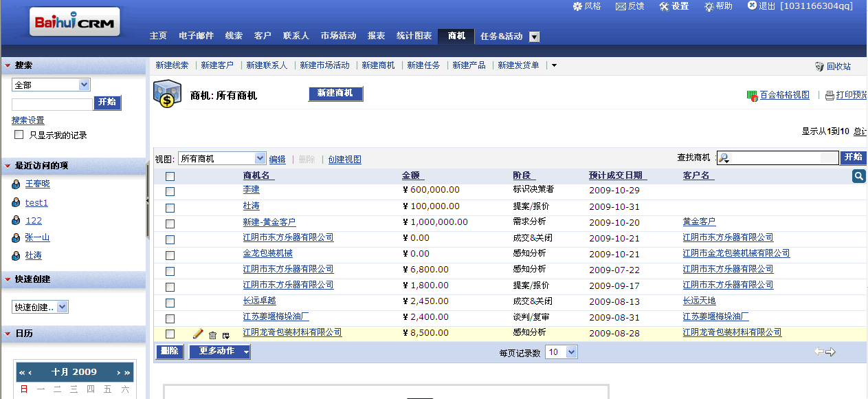This screenshot has width=868, height=399.
Task: Open the spreadsheet grid view icon
Action: point(753,96)
